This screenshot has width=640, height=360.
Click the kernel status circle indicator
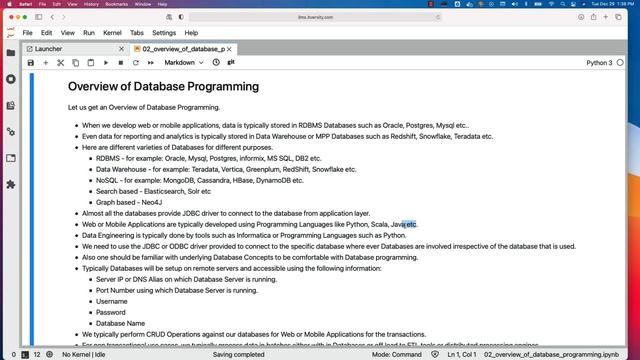click(620, 63)
